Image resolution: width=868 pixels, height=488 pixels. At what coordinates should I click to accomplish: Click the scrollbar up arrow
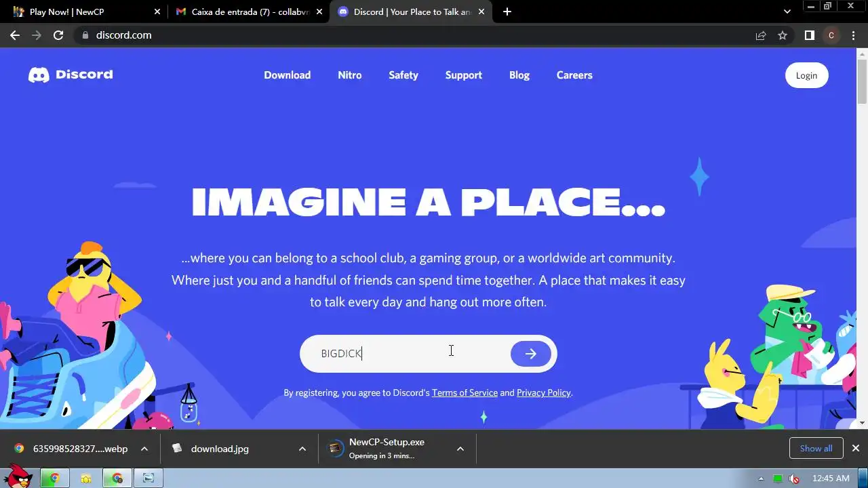coord(862,54)
